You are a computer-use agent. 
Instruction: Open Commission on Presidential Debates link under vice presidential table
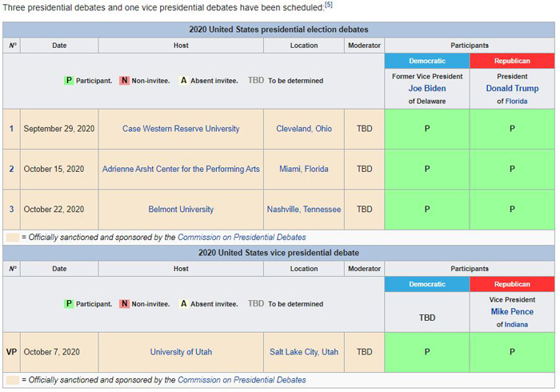coord(242,380)
